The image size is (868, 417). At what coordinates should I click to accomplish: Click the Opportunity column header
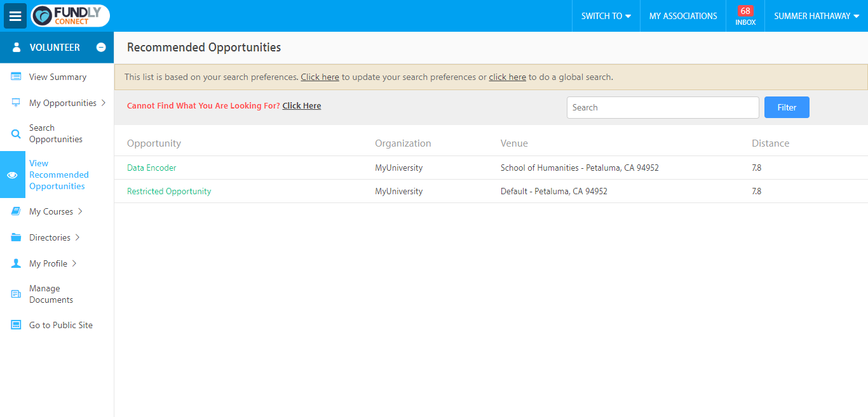tap(154, 143)
